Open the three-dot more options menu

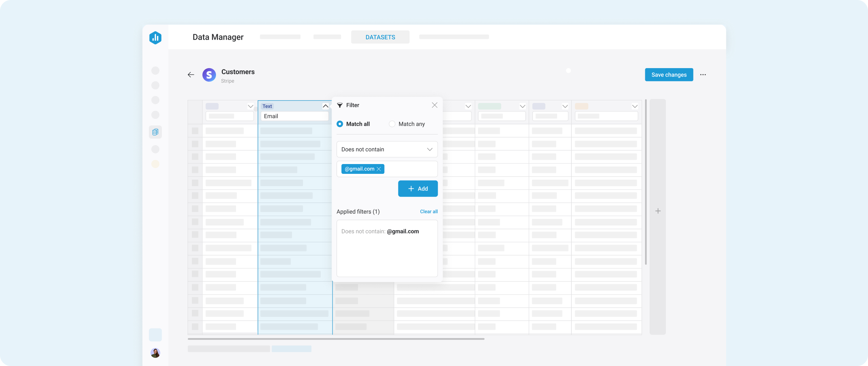coord(703,75)
